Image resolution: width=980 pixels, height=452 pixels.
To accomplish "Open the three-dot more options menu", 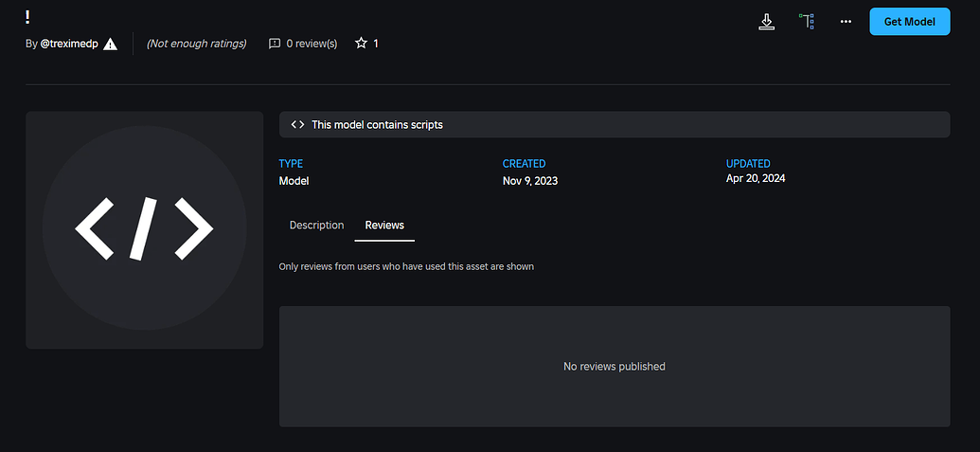I will click(846, 21).
